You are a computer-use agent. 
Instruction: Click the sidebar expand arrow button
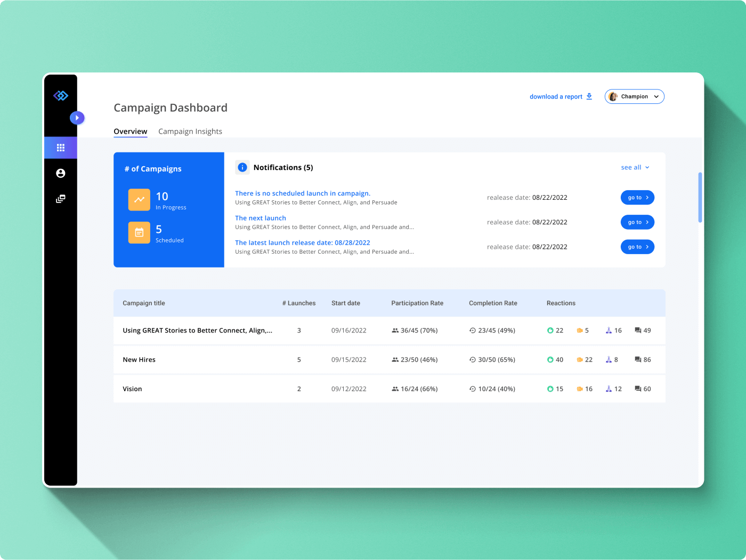(x=77, y=118)
